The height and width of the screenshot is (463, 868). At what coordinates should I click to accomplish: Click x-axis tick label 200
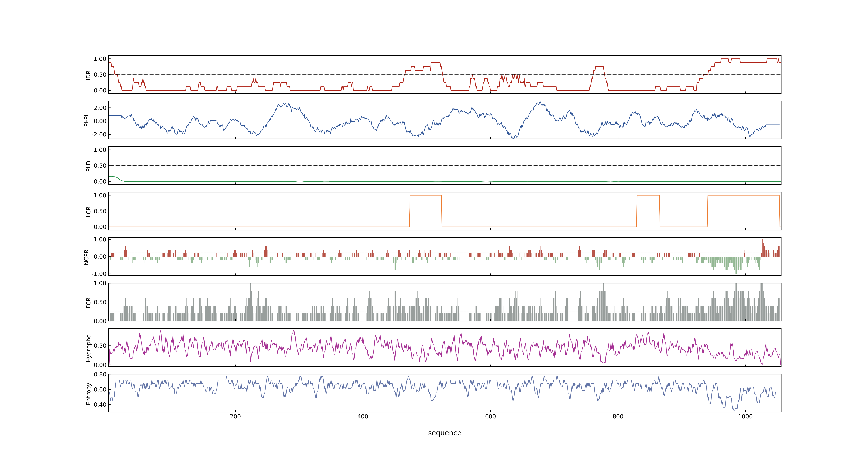click(x=235, y=416)
